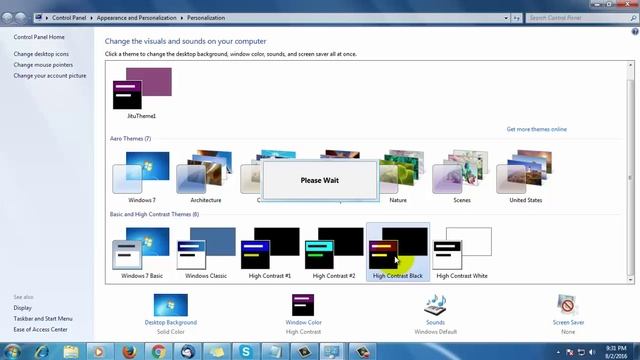Select the JituTheme1 custom theme
Viewport: 640px width, 360px height.
(x=142, y=93)
